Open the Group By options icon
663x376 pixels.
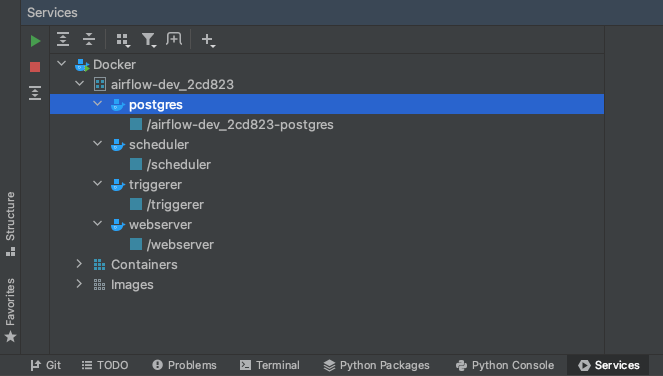[x=123, y=40]
